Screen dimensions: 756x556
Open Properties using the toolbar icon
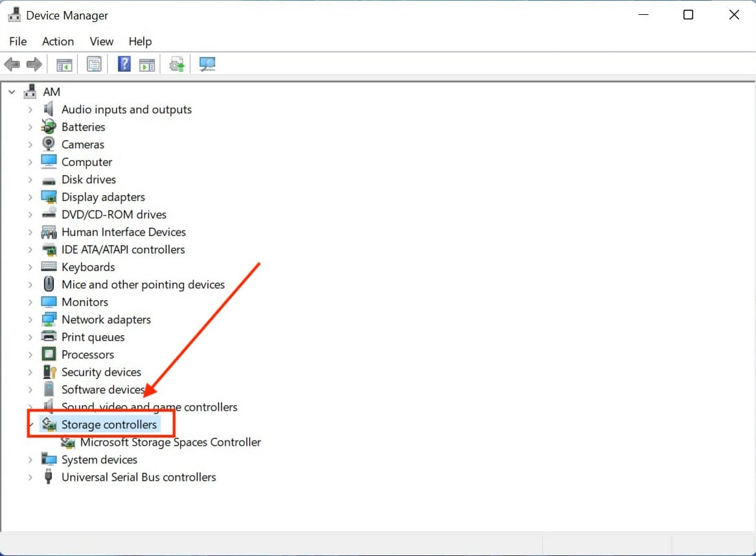(x=94, y=64)
